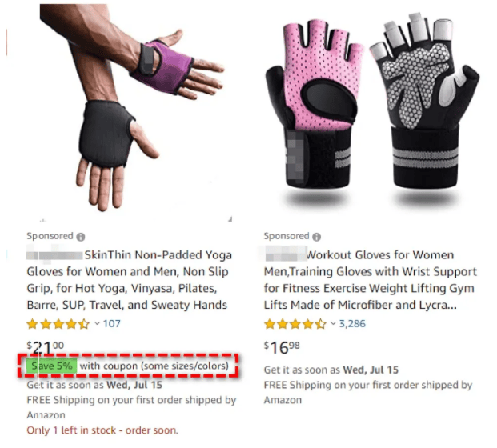Image resolution: width=497 pixels, height=448 pixels.
Task: Click the star rating of the yoga gloves
Action: point(58,324)
